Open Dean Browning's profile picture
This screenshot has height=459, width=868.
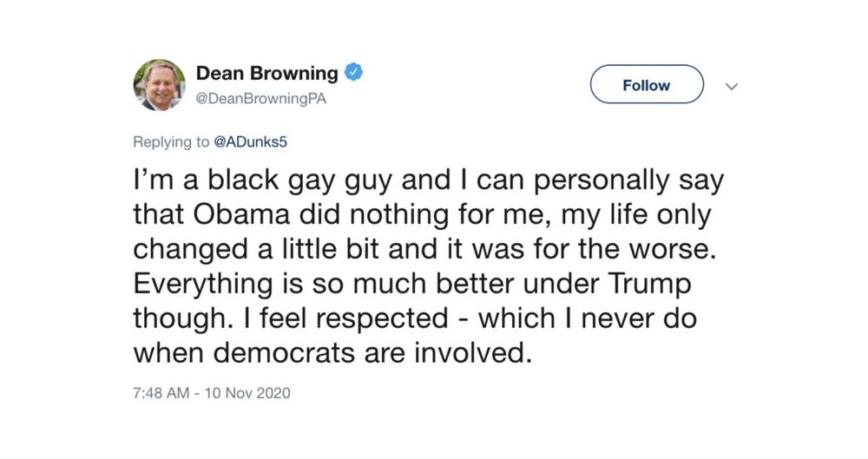[x=160, y=85]
